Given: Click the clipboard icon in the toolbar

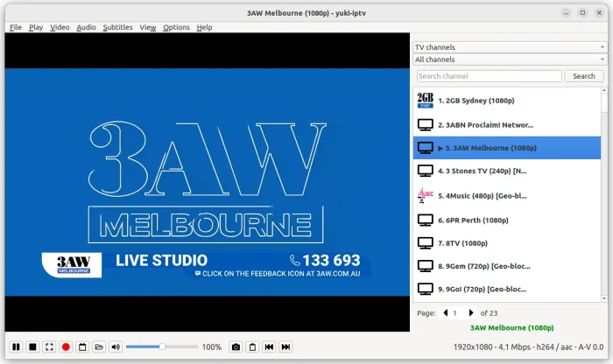Looking at the screenshot, I should (252, 347).
